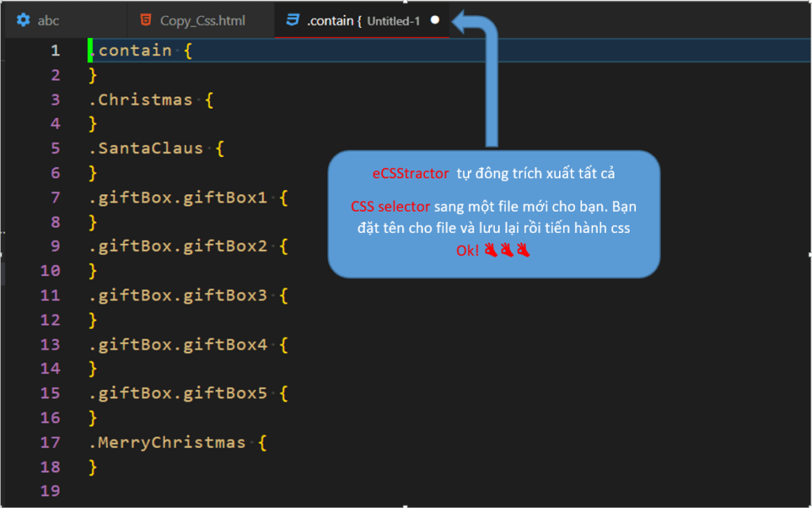
Task: Click the opening brace after .MerryChristmas
Action: (262, 443)
